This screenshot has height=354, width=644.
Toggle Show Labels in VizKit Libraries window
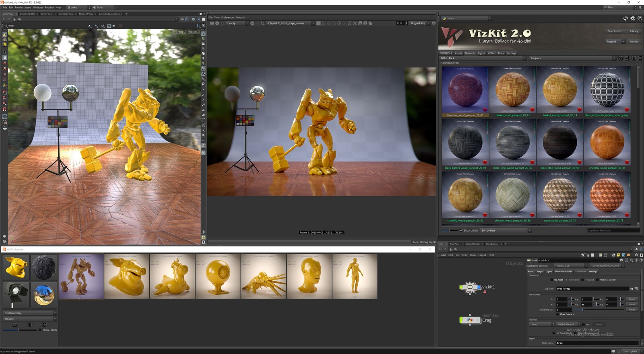click(40, 330)
